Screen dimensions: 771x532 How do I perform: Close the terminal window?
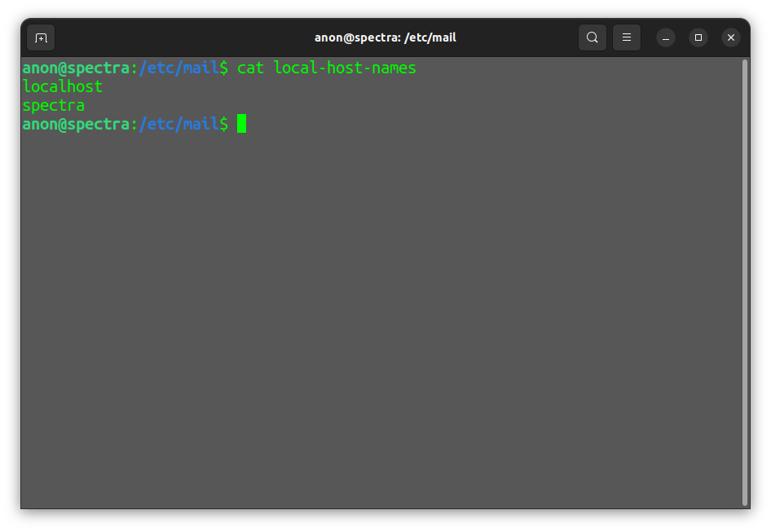click(731, 37)
